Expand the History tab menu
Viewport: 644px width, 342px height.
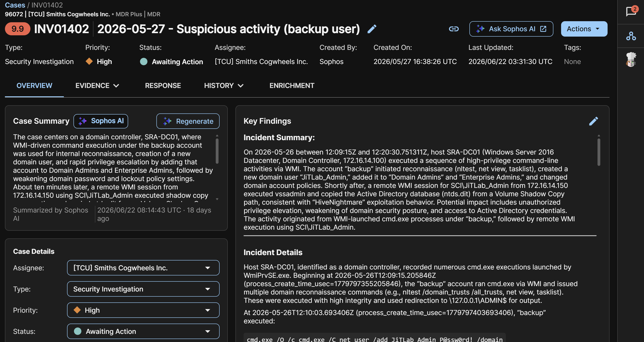[224, 85]
